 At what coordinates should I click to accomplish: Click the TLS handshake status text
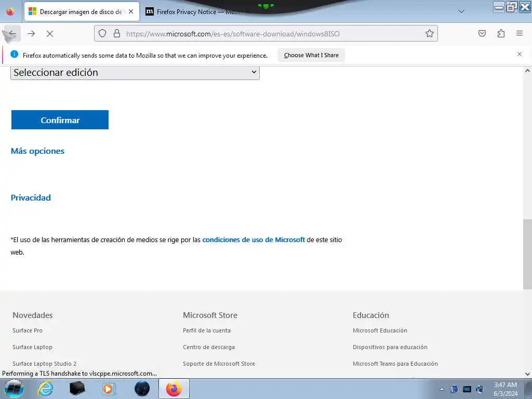click(x=79, y=374)
